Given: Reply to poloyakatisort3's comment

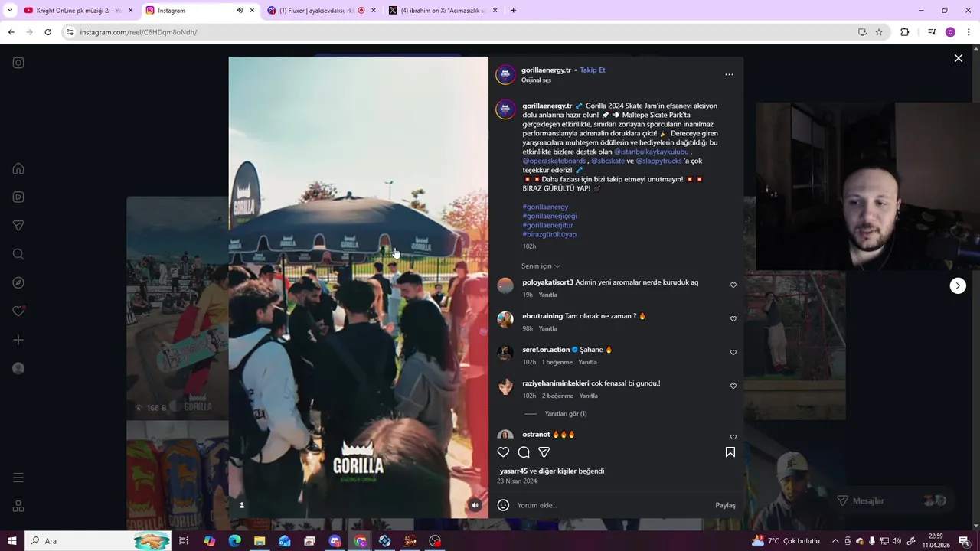Looking at the screenshot, I should pos(547,295).
